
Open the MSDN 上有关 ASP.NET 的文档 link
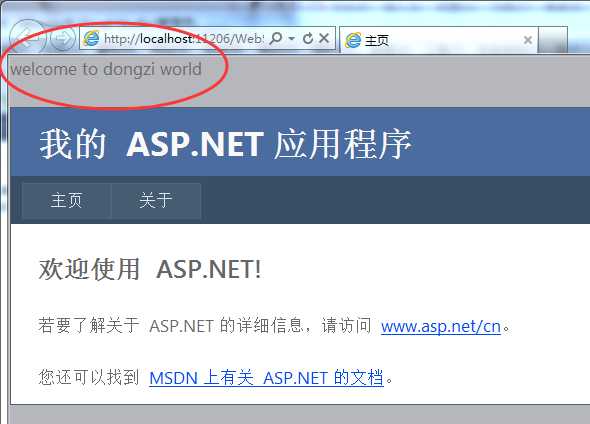point(266,378)
